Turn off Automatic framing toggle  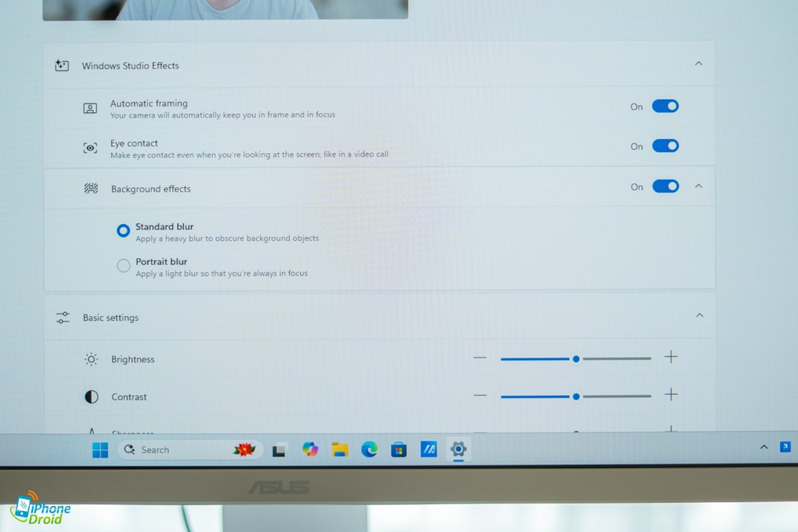pyautogui.click(x=665, y=106)
